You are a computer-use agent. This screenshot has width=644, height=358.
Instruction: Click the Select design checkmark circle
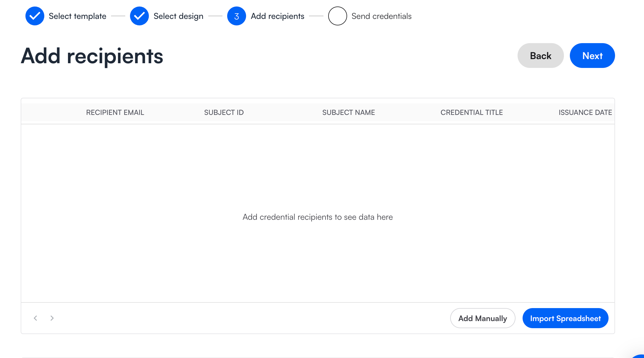coord(139,16)
